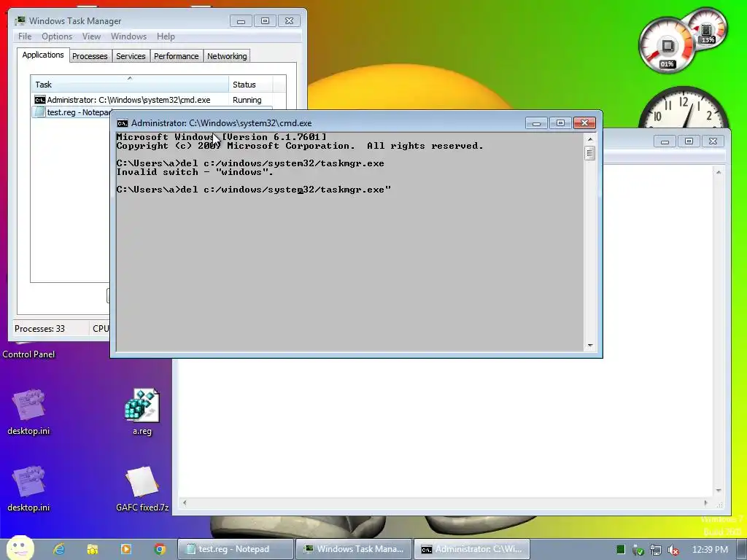Sort tasks by the Task column header
The image size is (747, 560).
click(x=129, y=85)
